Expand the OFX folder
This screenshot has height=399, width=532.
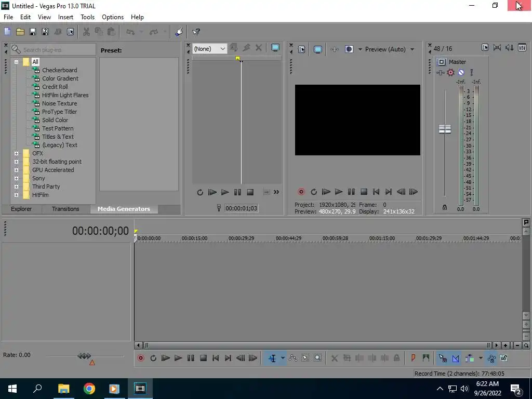[x=16, y=153]
